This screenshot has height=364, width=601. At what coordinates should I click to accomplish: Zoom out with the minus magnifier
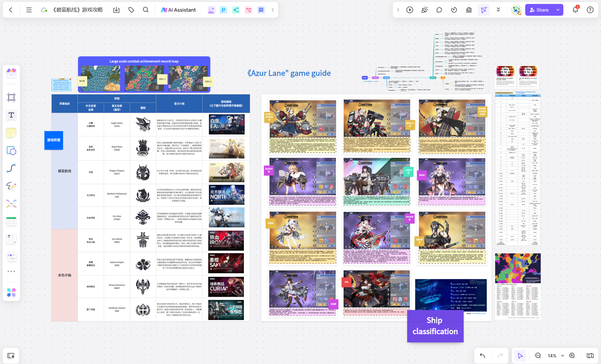click(x=538, y=356)
